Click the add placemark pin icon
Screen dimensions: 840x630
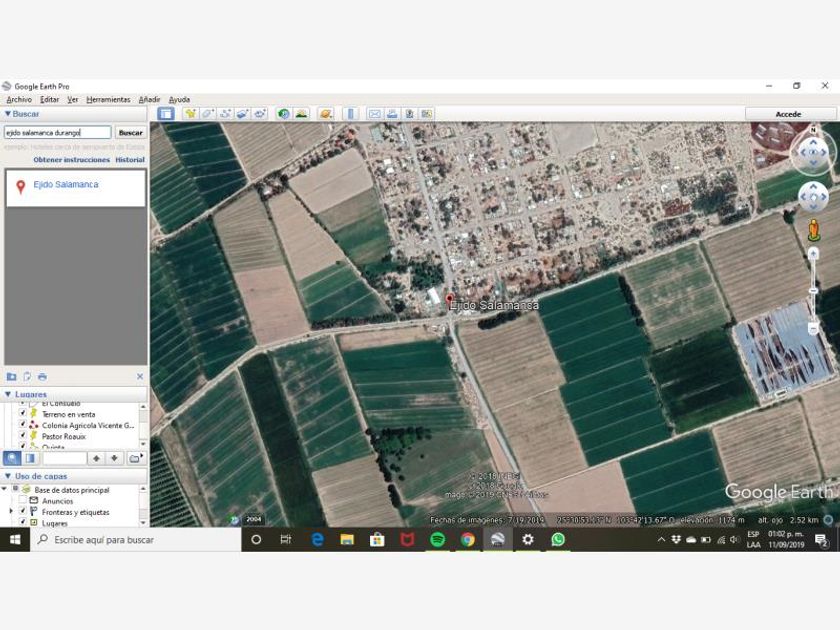[191, 114]
